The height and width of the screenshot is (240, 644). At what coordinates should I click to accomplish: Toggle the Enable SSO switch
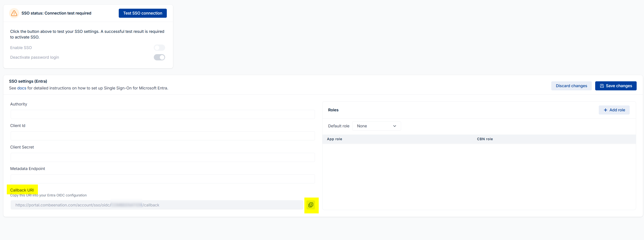point(159,48)
